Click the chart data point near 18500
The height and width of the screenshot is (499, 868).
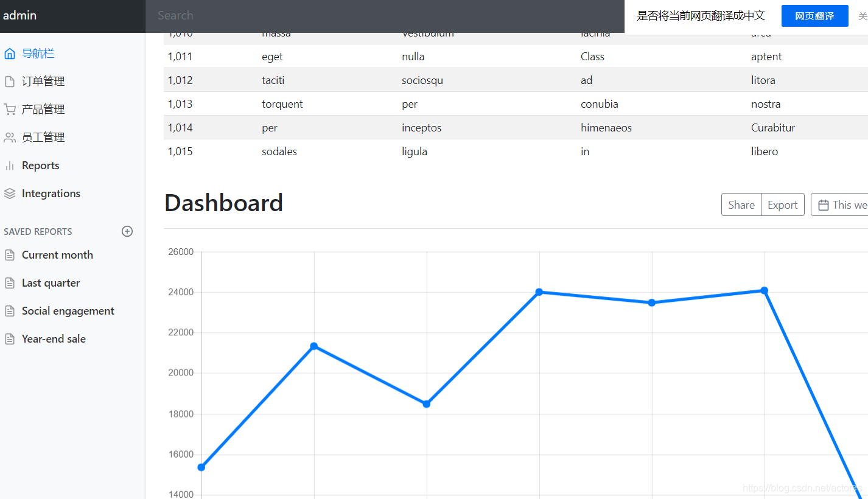pos(427,404)
